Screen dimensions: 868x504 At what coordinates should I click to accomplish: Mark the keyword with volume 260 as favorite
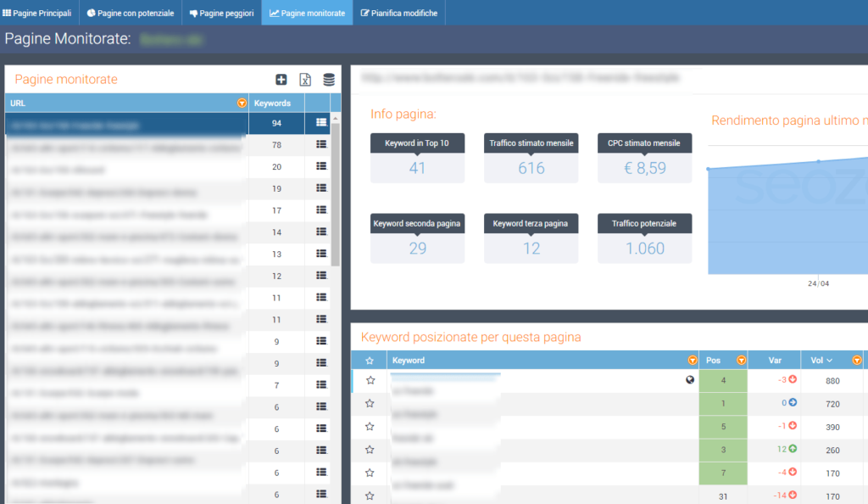click(x=370, y=449)
